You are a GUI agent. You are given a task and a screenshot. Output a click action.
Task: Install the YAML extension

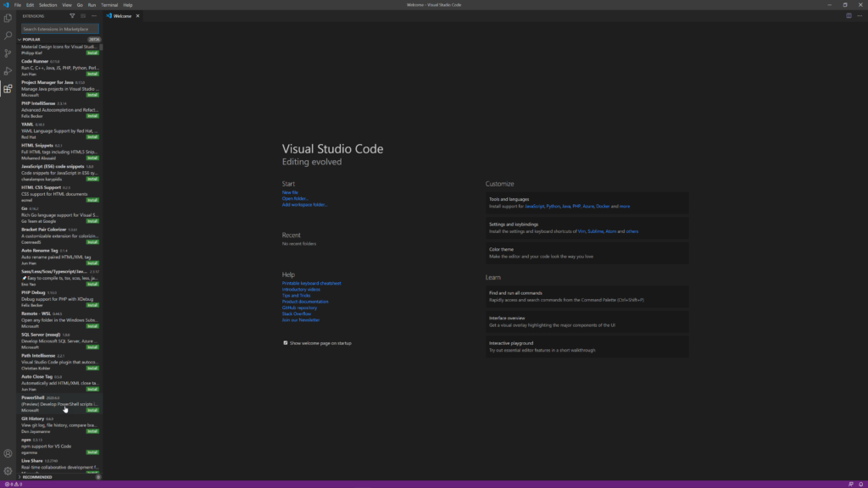tap(92, 137)
